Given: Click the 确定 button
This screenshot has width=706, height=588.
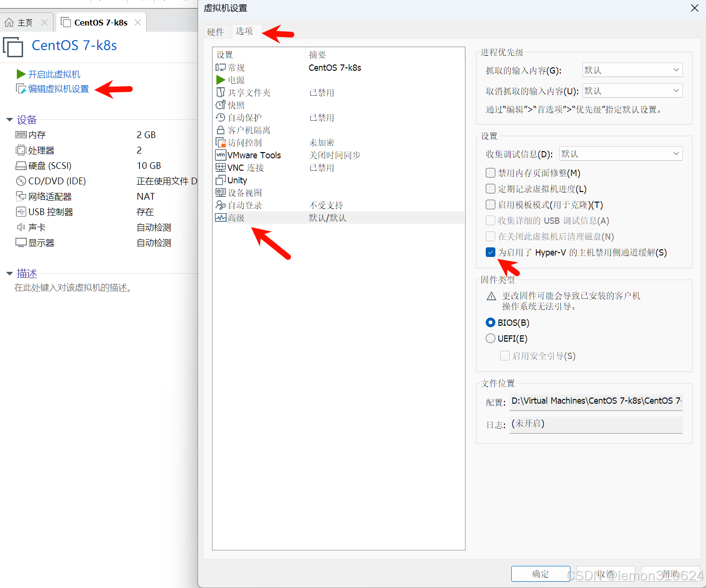Looking at the screenshot, I should click(x=541, y=574).
